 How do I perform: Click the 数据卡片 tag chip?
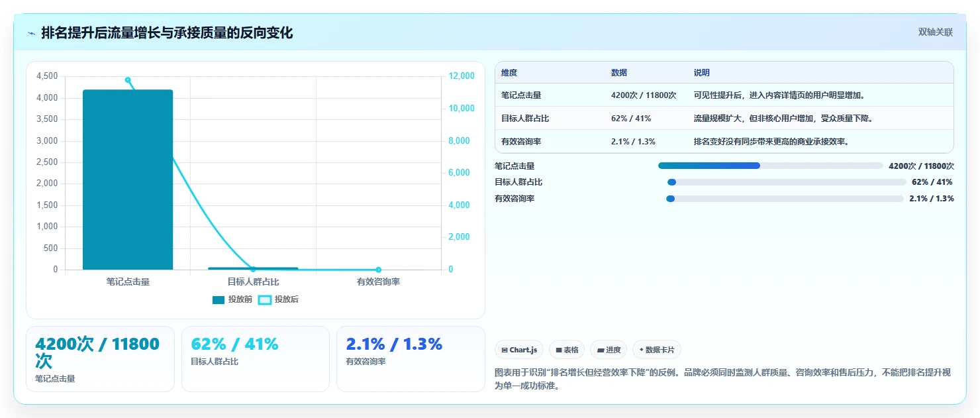656,350
